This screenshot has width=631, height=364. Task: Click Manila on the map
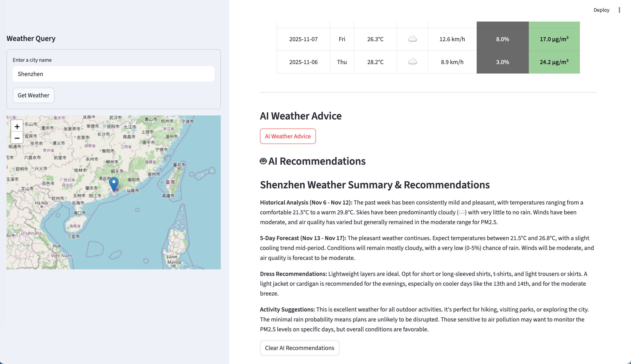[x=174, y=262]
